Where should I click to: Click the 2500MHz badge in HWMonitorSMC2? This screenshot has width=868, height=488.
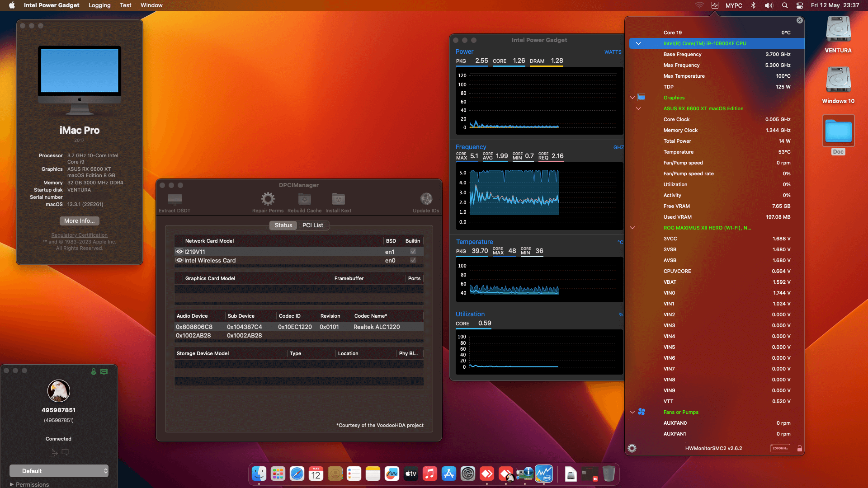(x=780, y=448)
